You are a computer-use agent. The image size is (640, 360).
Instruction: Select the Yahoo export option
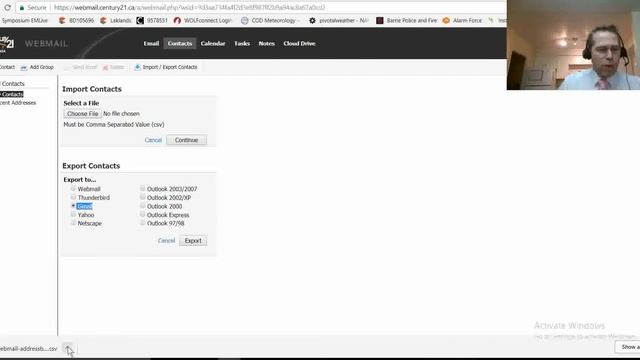[x=73, y=214]
